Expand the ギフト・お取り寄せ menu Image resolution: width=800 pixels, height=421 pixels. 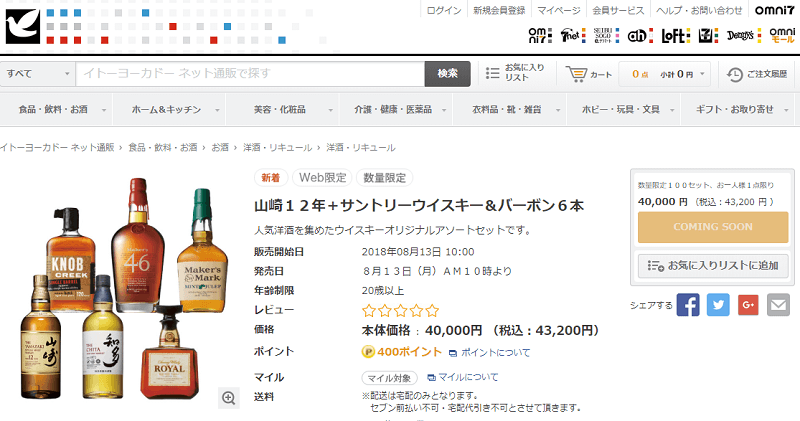point(737,109)
